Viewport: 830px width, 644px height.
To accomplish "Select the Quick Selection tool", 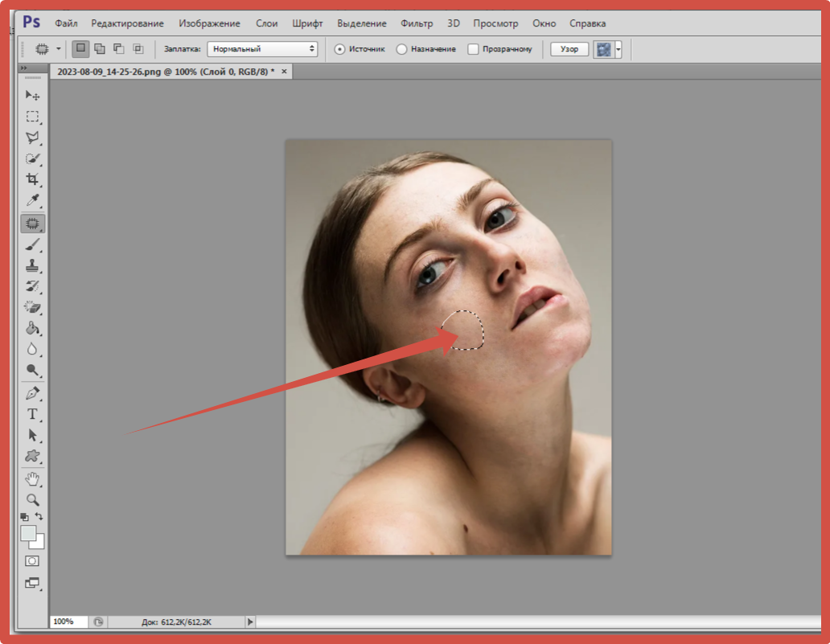I will [32, 158].
